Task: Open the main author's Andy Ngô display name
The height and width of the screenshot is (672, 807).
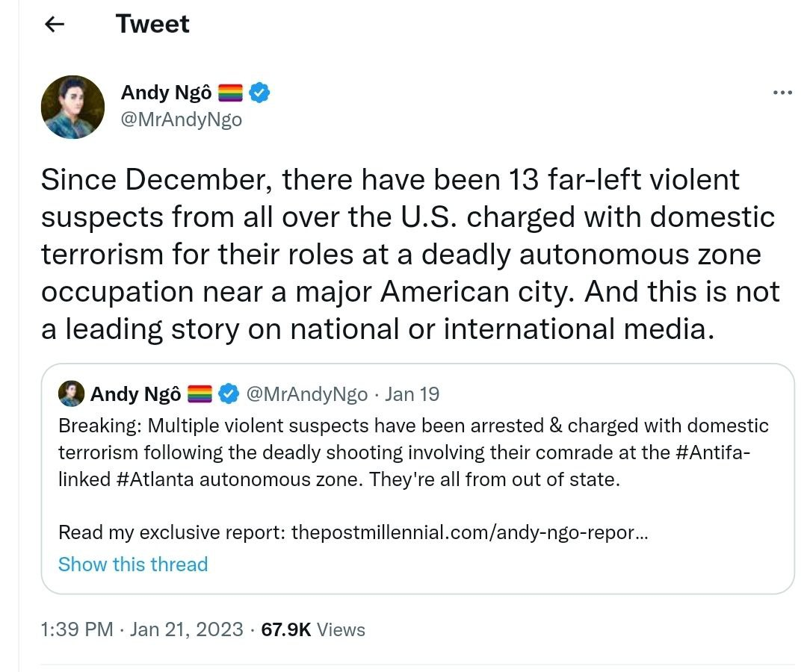Action: [166, 93]
